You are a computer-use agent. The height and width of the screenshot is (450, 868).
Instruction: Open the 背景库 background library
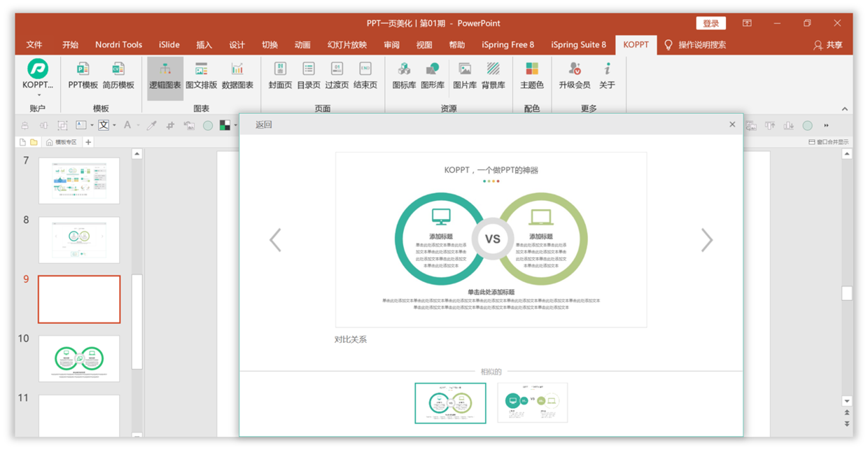(x=493, y=76)
